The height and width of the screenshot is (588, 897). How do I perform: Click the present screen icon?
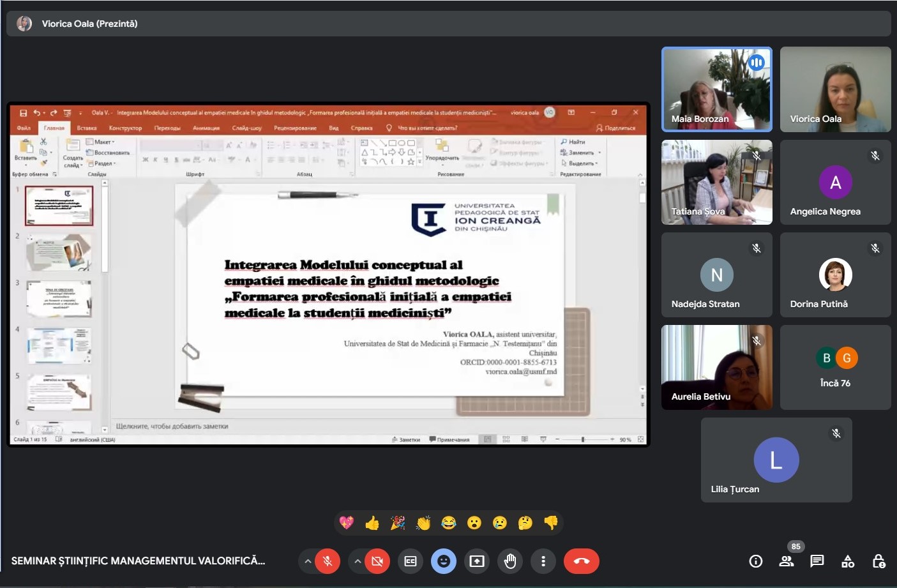(477, 561)
